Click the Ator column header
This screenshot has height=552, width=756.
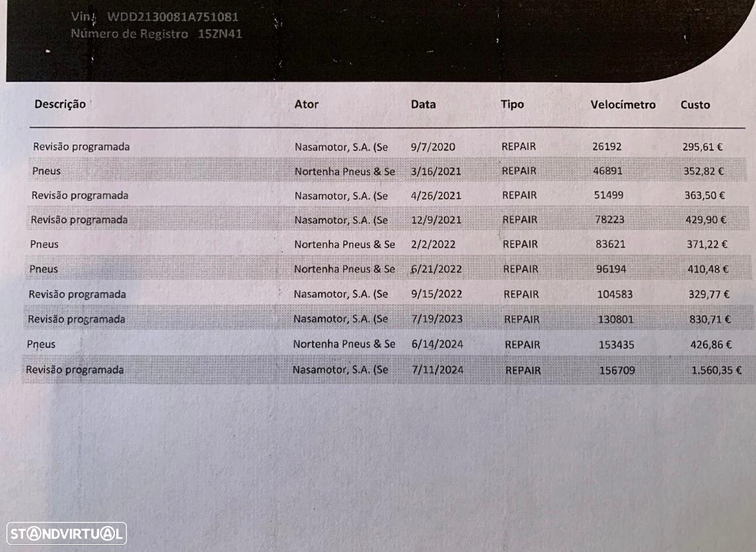(306, 104)
